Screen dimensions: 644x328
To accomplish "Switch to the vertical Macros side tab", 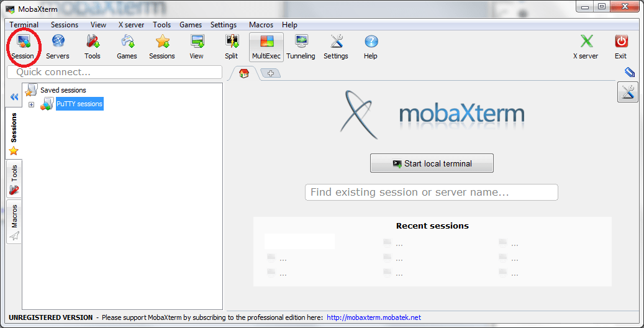I will click(x=14, y=222).
